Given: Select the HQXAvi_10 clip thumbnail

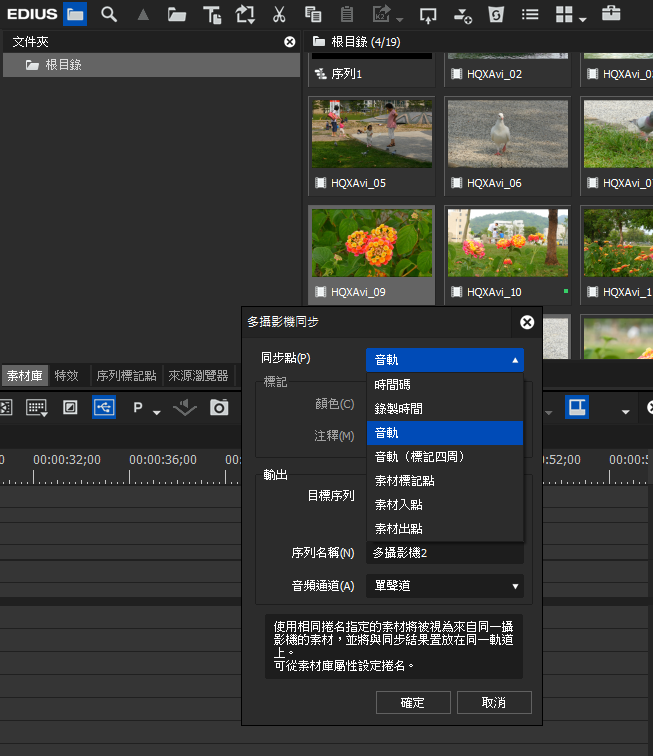Looking at the screenshot, I should click(x=508, y=243).
